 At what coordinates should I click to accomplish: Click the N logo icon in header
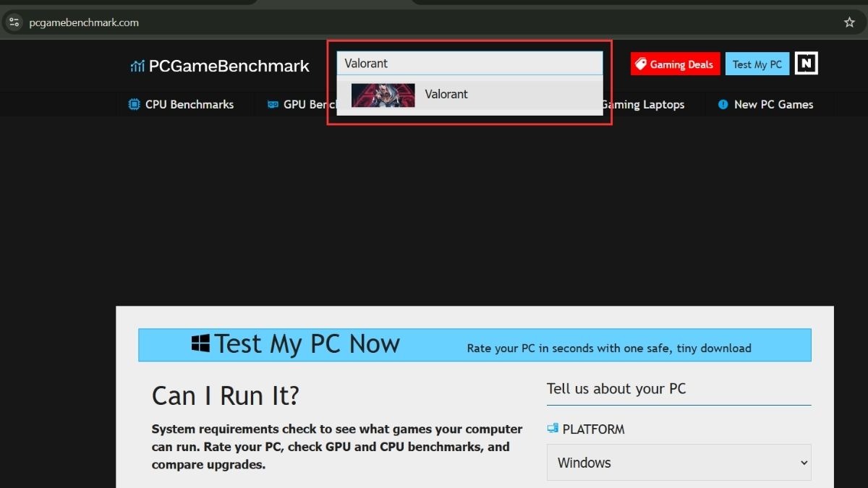[806, 64]
